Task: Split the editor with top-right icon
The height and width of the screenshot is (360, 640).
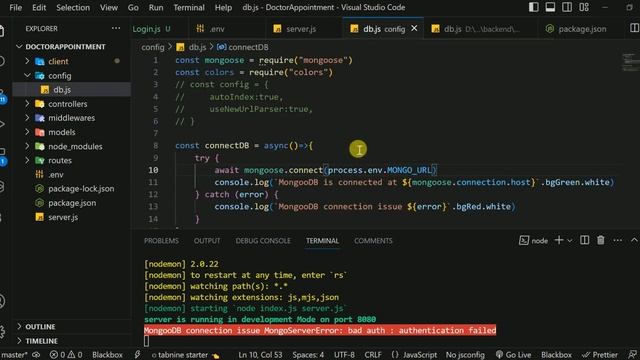Action: (634, 28)
